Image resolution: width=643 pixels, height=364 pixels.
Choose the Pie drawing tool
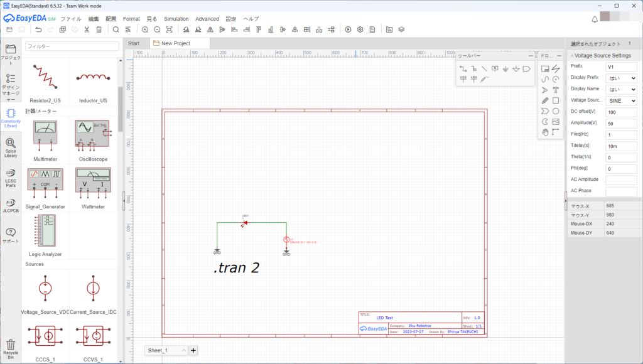(x=545, y=122)
